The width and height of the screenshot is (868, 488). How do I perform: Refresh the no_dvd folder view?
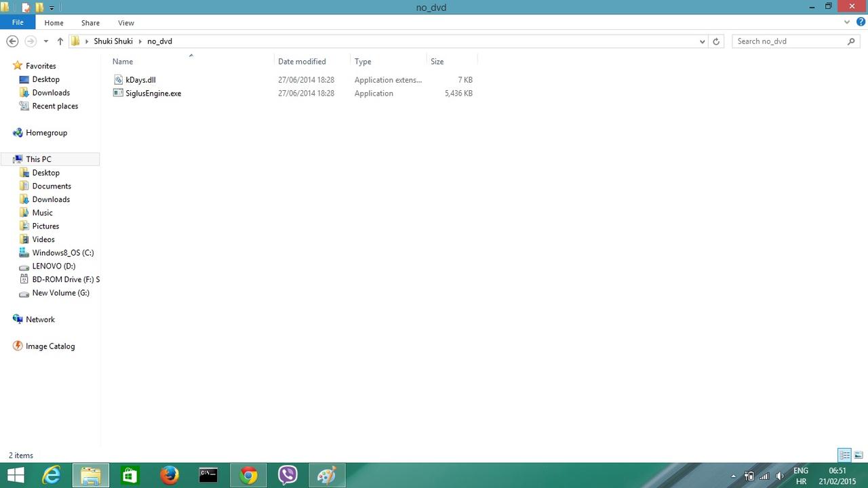coord(716,41)
